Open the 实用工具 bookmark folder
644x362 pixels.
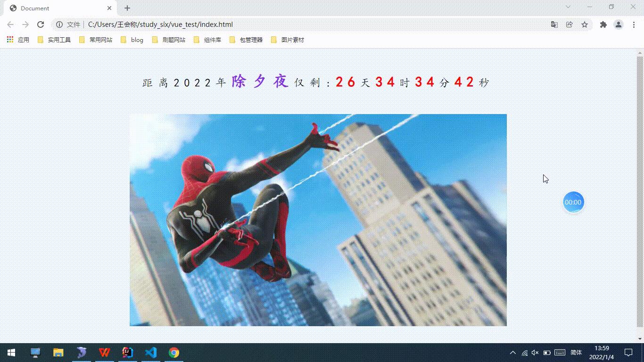coord(54,40)
